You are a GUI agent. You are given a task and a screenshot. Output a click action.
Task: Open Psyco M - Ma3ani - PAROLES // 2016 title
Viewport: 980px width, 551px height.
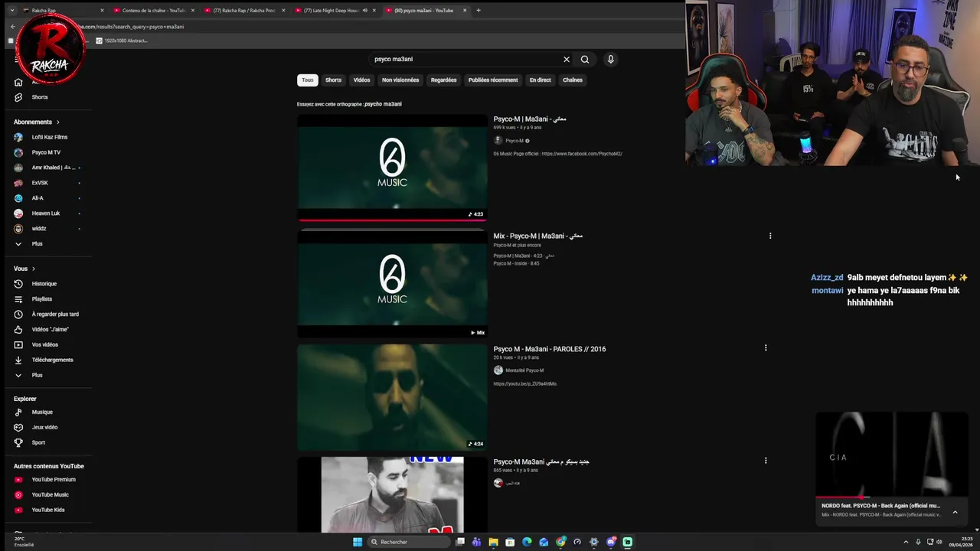pos(549,349)
